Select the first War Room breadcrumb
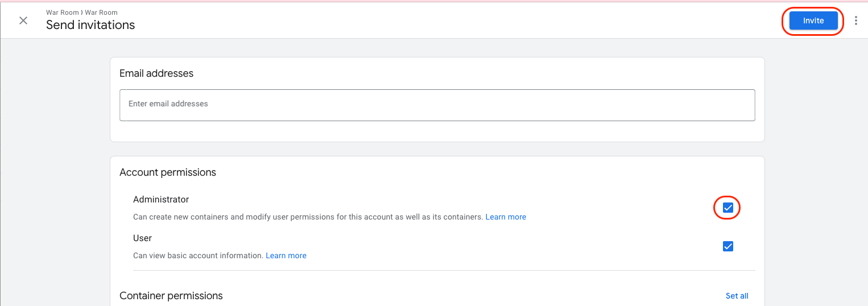 tap(62, 13)
